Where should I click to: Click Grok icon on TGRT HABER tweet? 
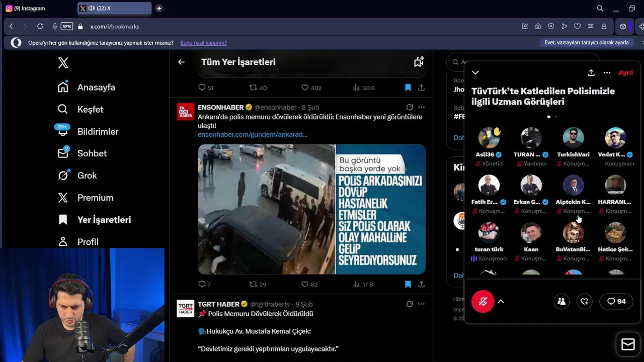(x=410, y=304)
